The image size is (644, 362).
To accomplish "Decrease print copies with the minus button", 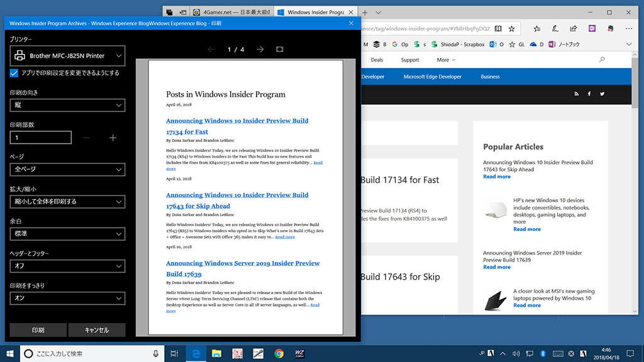I will pos(86,138).
